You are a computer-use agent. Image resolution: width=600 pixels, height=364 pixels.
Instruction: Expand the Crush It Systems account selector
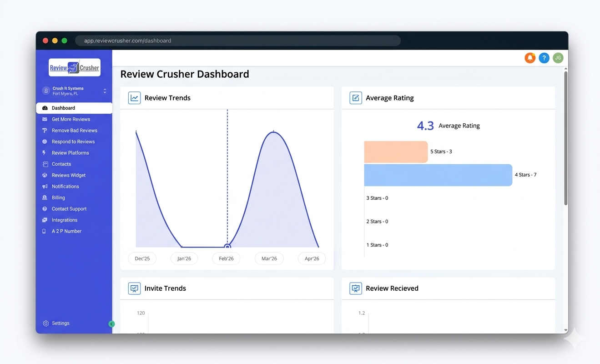(105, 91)
